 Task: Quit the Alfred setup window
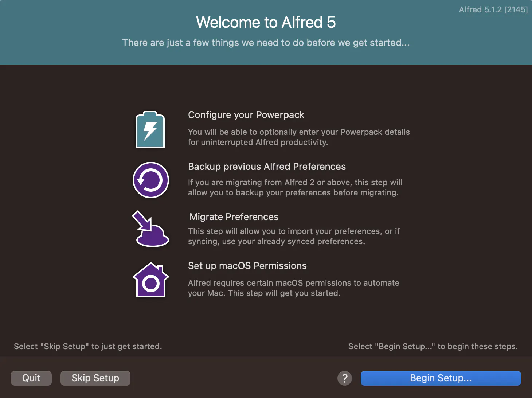[x=31, y=378]
